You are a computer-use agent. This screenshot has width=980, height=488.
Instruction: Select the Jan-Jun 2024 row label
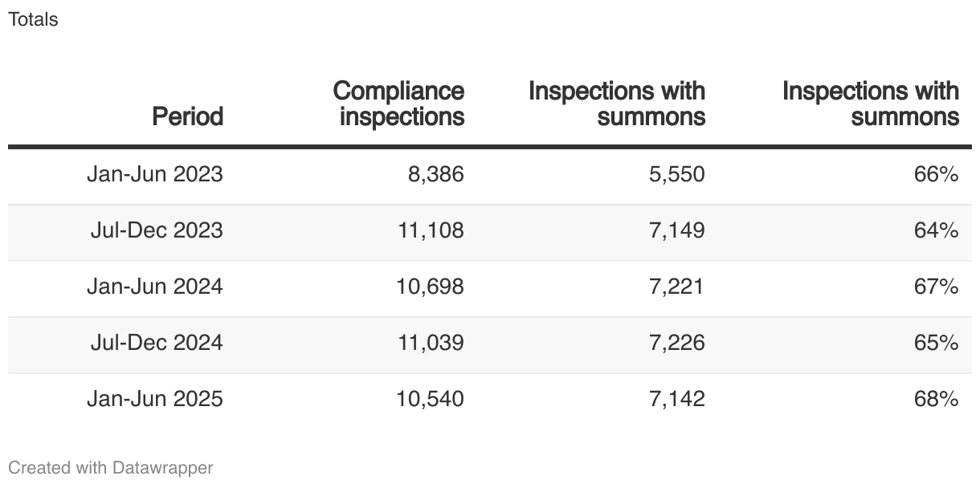point(155,287)
